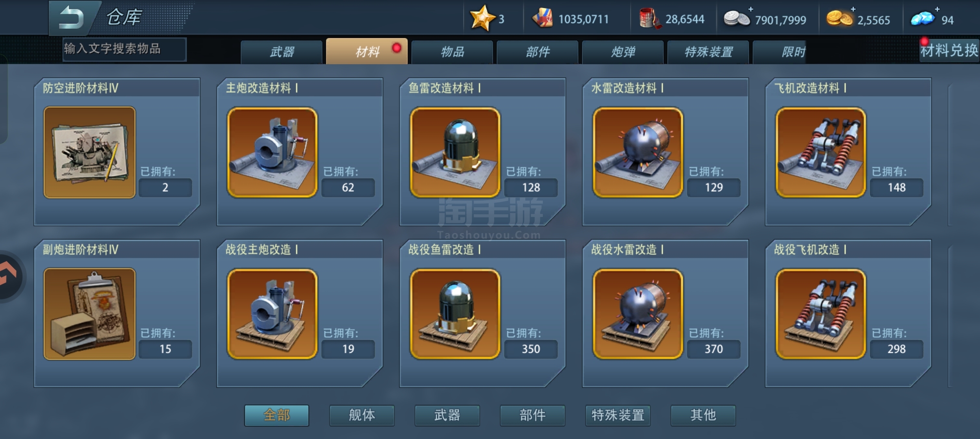Switch to the 炮弹 tab
The image size is (980, 439).
click(623, 52)
